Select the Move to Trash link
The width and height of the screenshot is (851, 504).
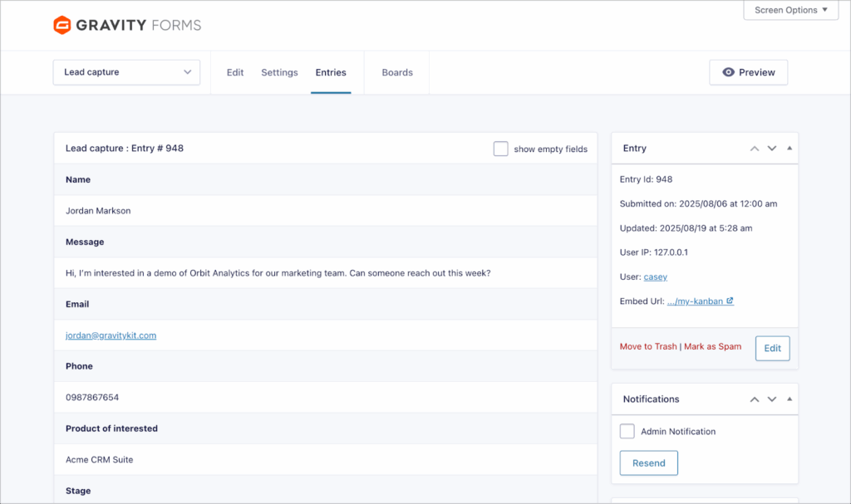[648, 346]
